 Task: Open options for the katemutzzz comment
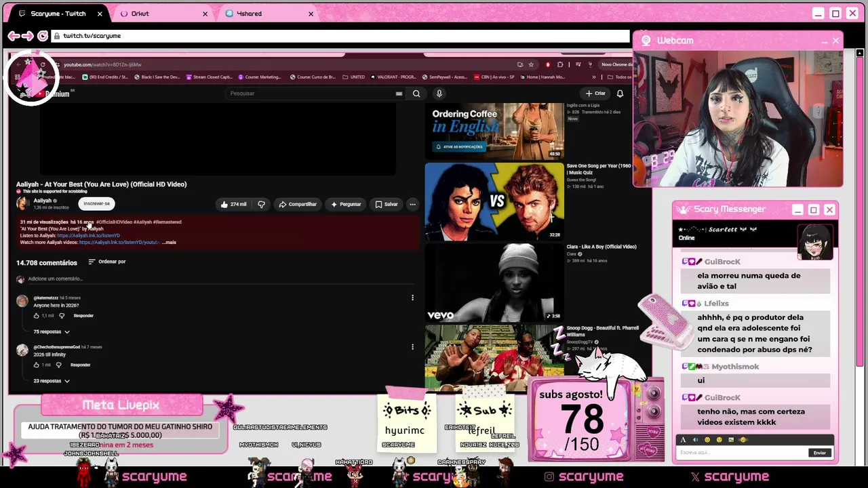tap(412, 298)
